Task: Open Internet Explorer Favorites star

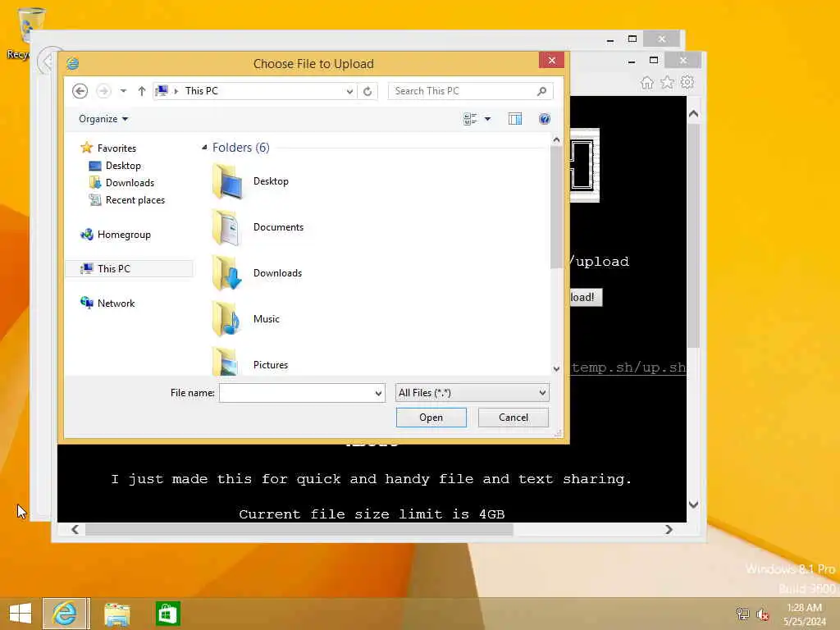Action: (667, 83)
